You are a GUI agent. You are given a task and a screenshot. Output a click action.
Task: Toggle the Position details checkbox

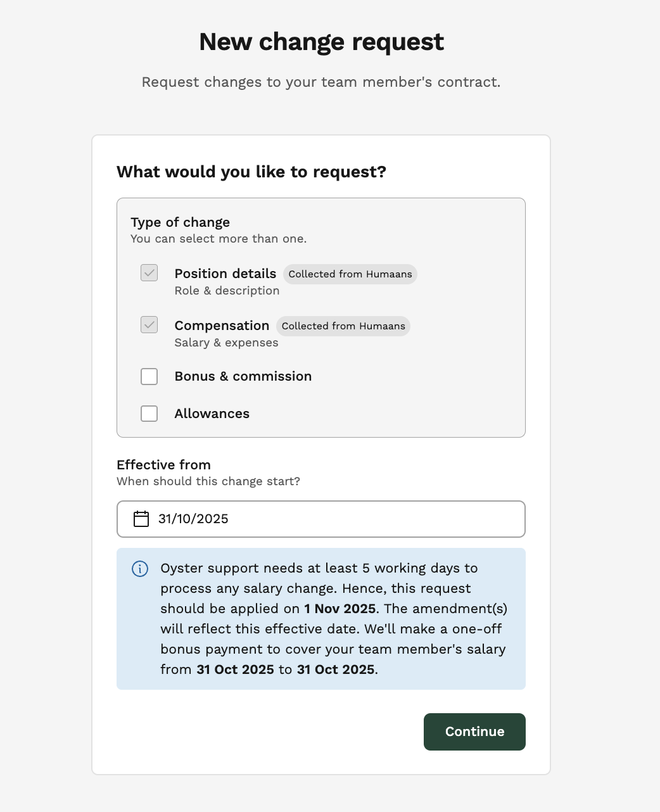(x=149, y=273)
